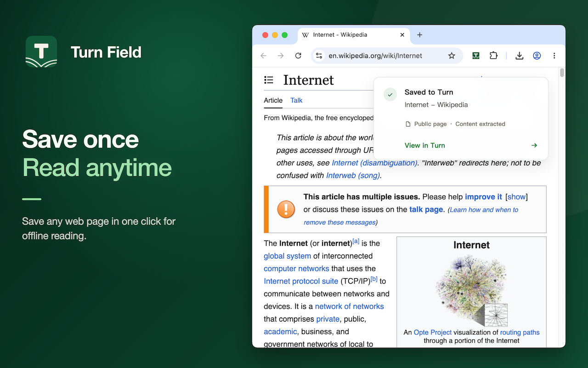
Task: Click the Internet visualization map thumbnail
Action: (471, 290)
